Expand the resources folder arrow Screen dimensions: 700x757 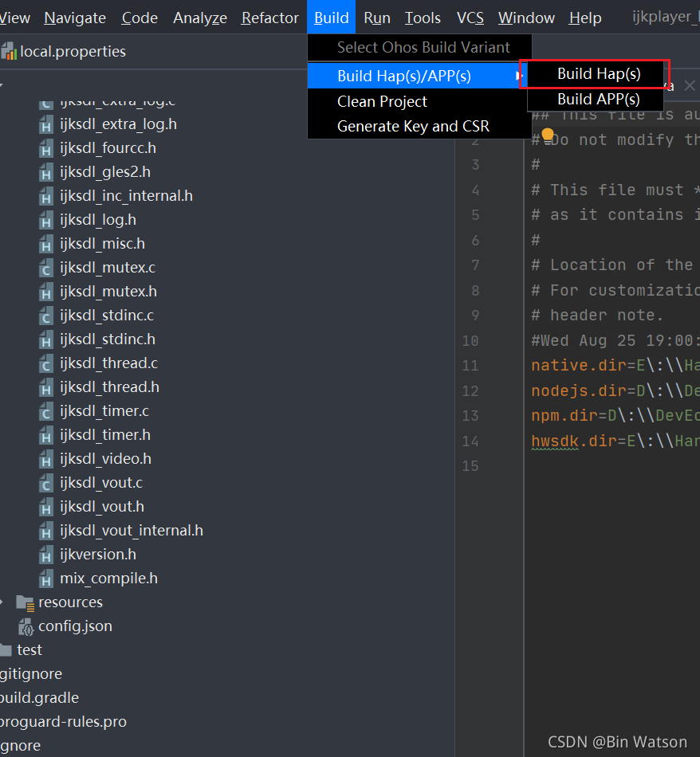2,602
